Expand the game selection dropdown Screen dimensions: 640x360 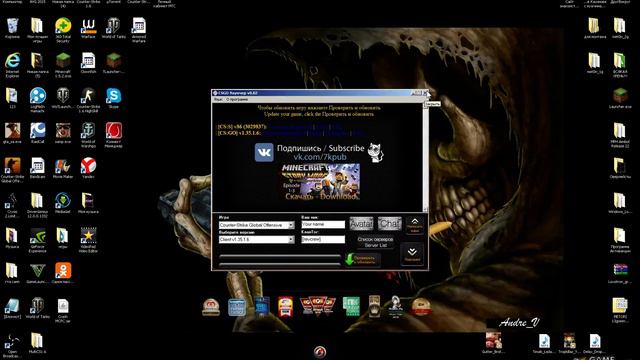291,225
